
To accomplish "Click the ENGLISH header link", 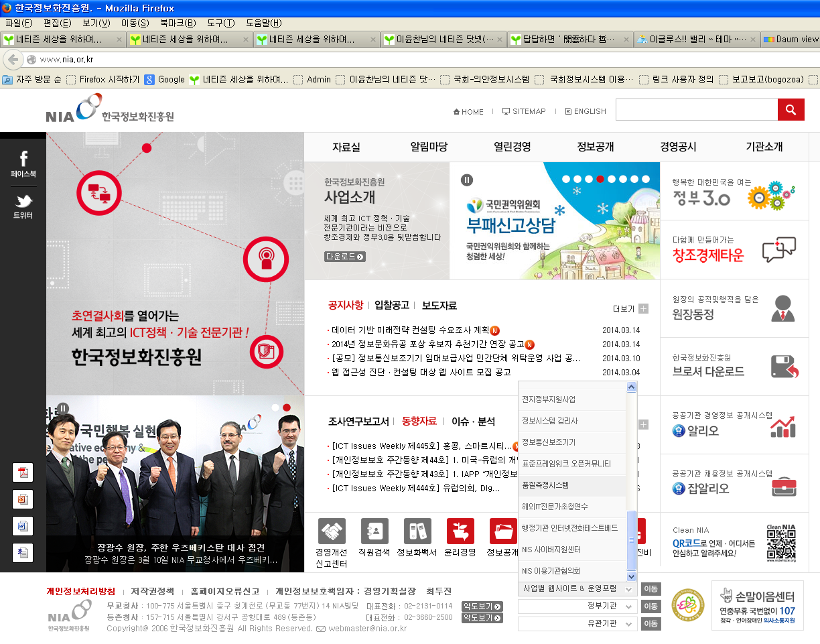I will 586,111.
